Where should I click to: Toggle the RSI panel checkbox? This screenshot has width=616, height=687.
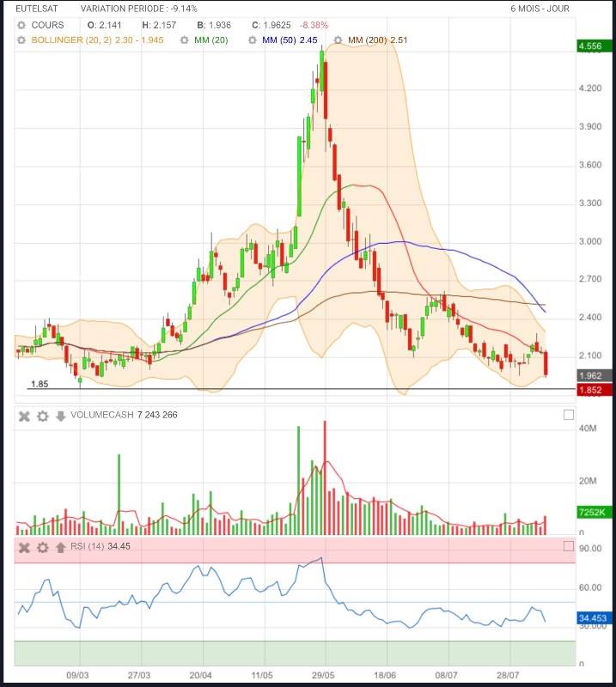tap(568, 546)
